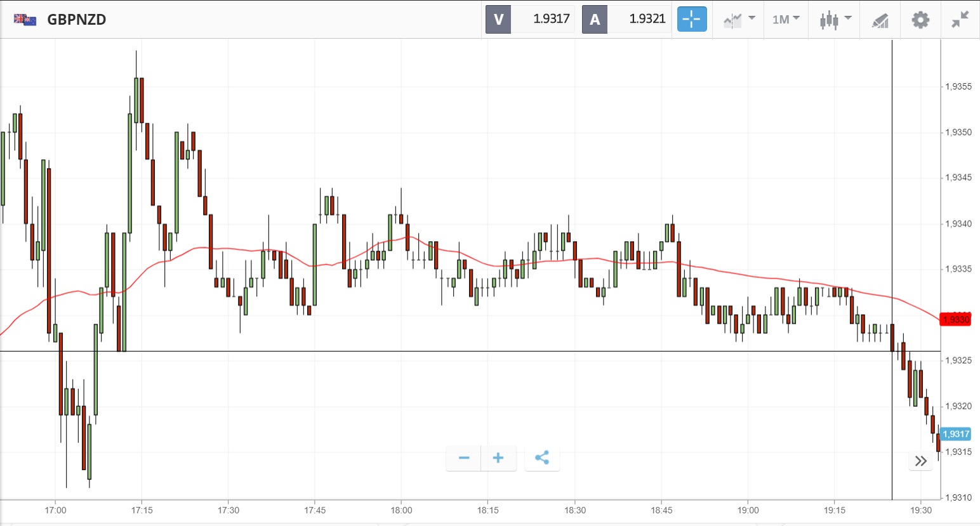This screenshot has height=526, width=980.
Task: Share the chart using the share icon
Action: [542, 458]
